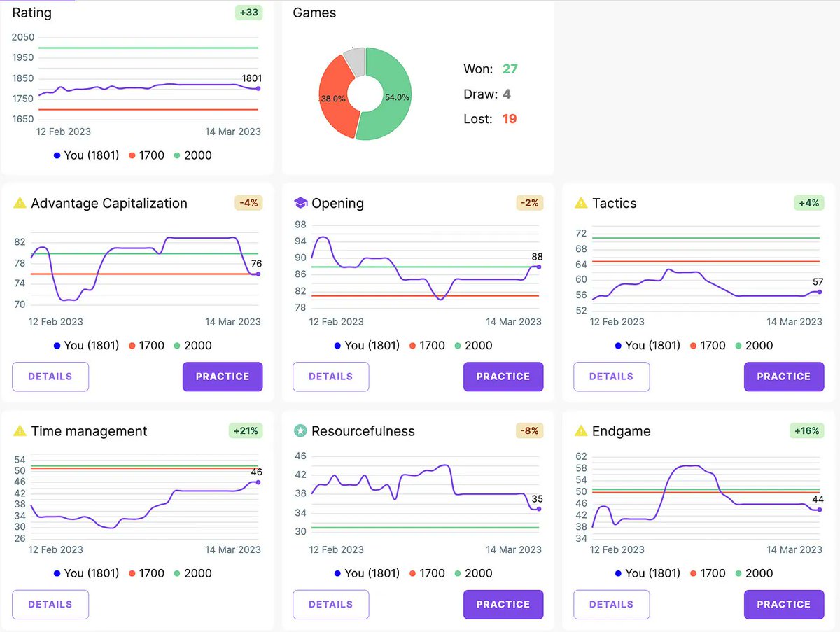This screenshot has width=840, height=632.
Task: Click the grey draw slice of Games donut
Action: click(355, 61)
